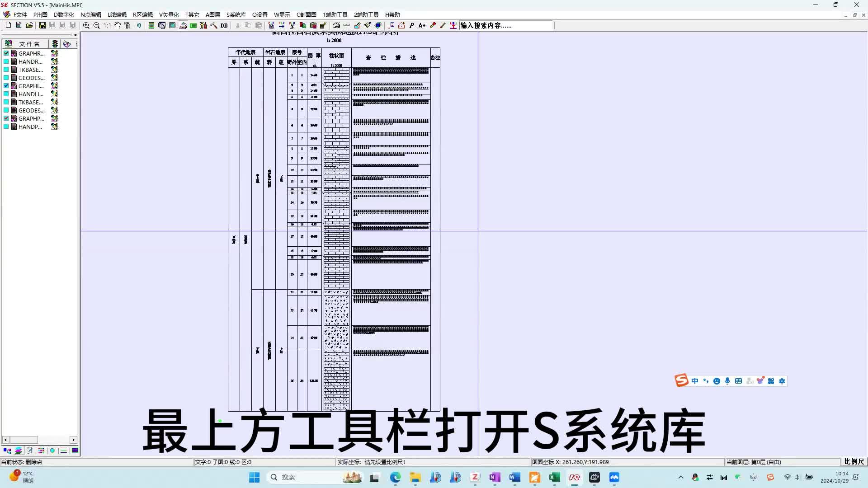Check the HANDR file checkbox
The height and width of the screenshot is (488, 868).
point(6,61)
